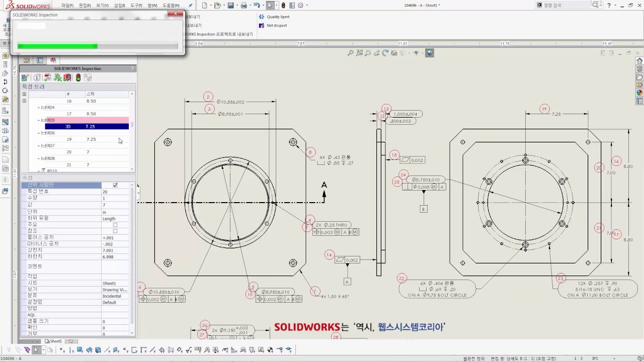644x362 pixels.
Task: Collapse the RD5 tree node
Action: 39,120
